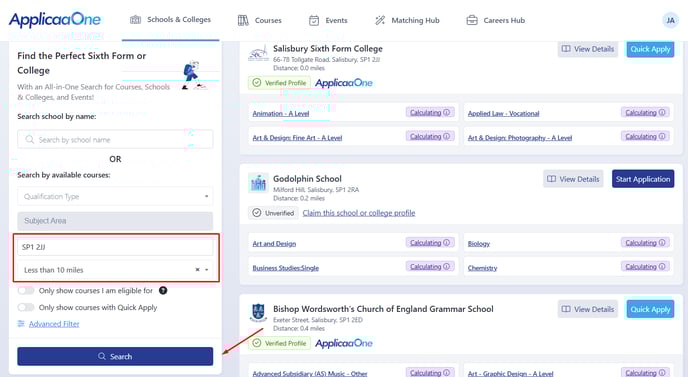Viewport: 688px width, 377px height.
Task: Click Verified Profile badge for Bishop Wordsworth's school
Action: pos(279,343)
